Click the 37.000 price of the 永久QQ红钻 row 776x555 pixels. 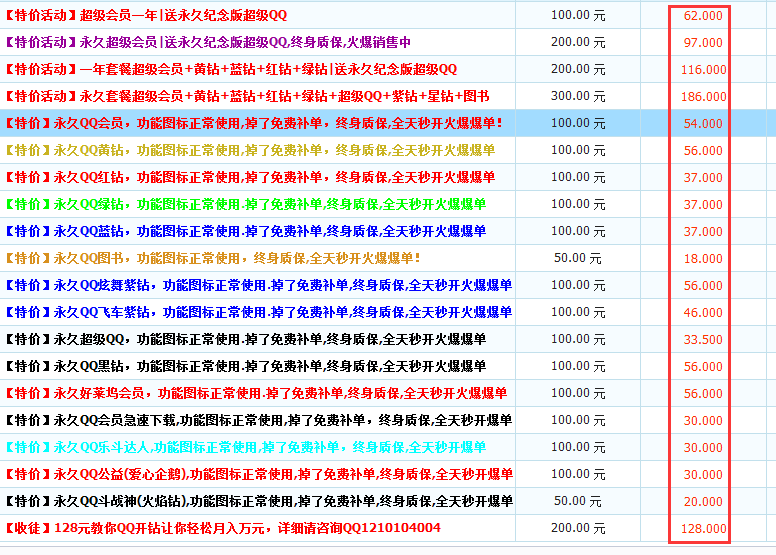[703, 177]
